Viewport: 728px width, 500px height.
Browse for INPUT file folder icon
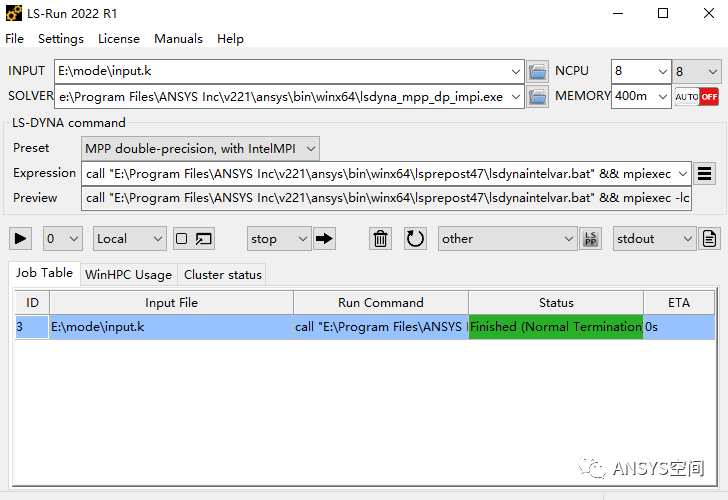(538, 71)
